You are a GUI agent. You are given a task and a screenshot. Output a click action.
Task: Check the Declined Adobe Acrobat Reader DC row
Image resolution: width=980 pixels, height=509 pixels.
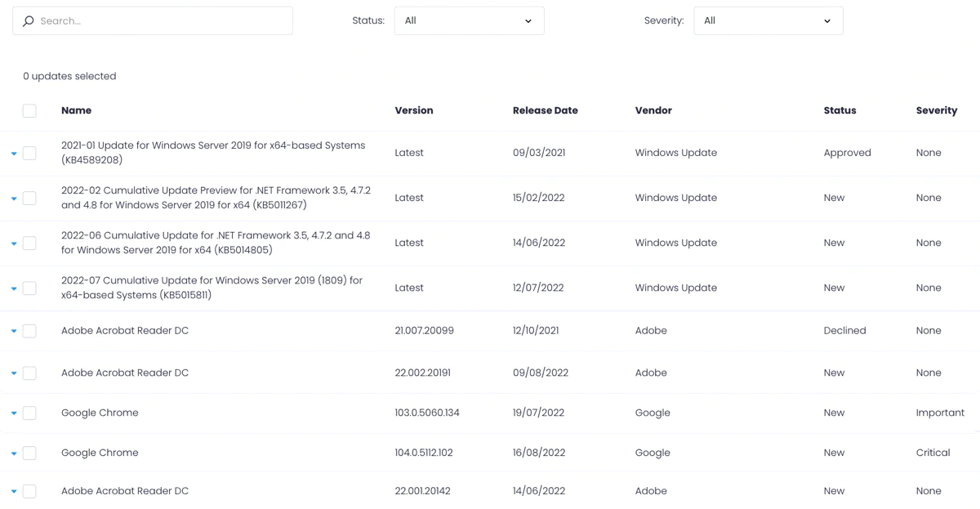click(29, 330)
